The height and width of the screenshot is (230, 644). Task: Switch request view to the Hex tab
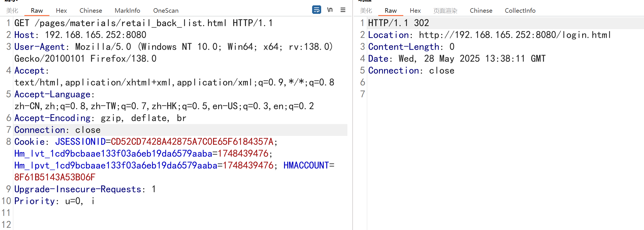click(61, 11)
